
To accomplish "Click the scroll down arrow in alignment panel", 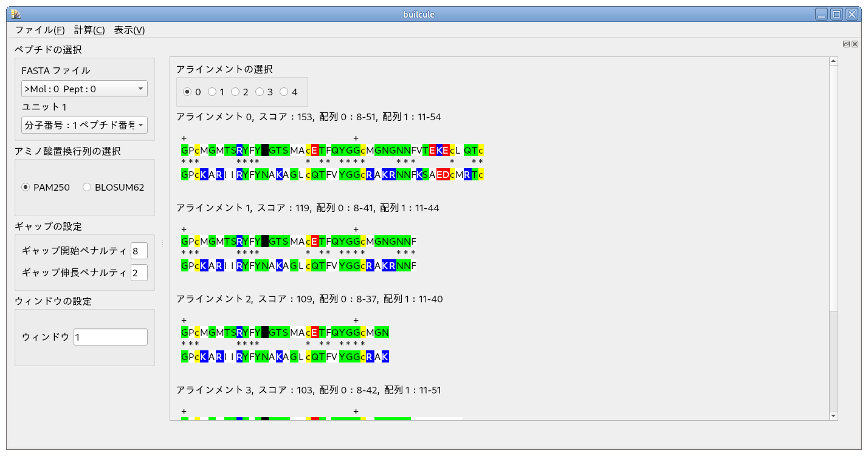I will [x=833, y=416].
